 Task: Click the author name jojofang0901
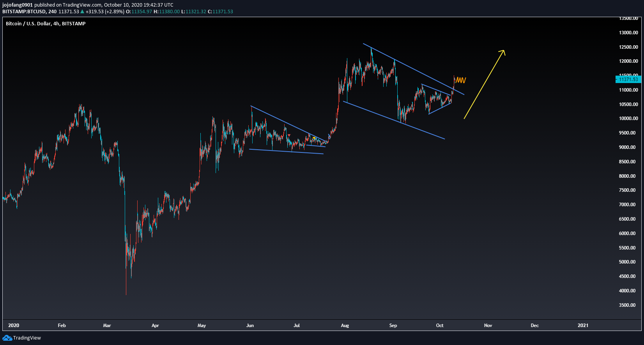[x=18, y=5]
